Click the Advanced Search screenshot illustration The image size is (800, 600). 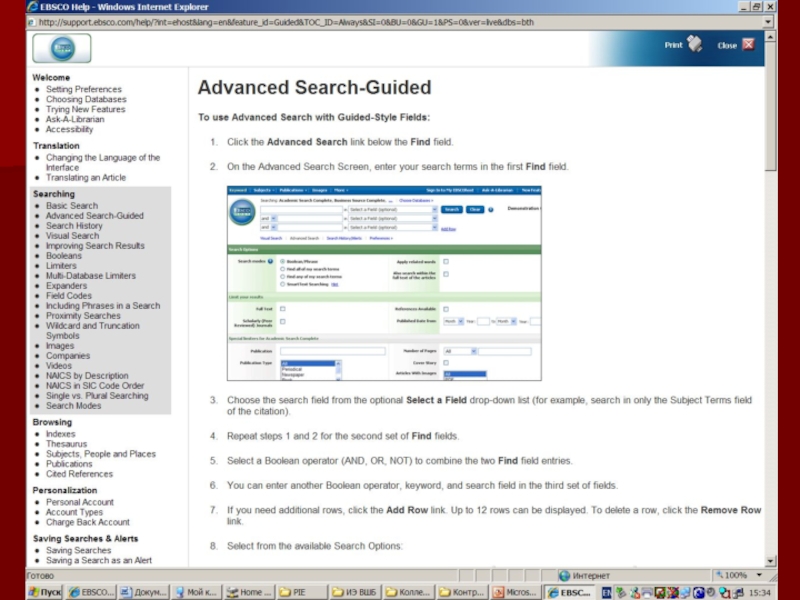tap(384, 283)
